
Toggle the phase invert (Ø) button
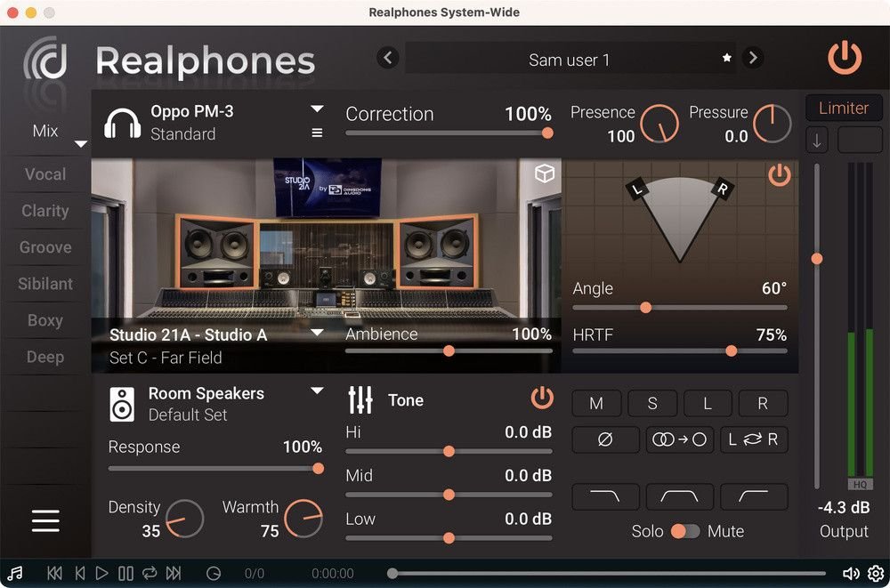pyautogui.click(x=605, y=439)
